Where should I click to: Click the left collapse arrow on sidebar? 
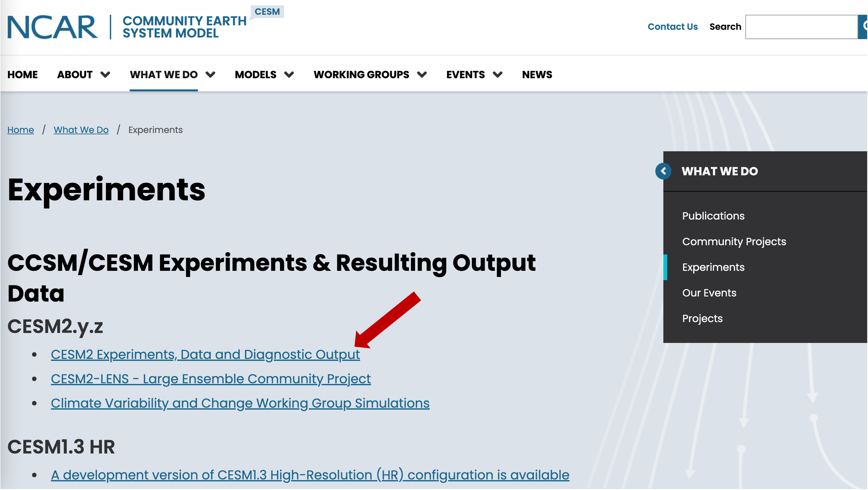tap(663, 171)
